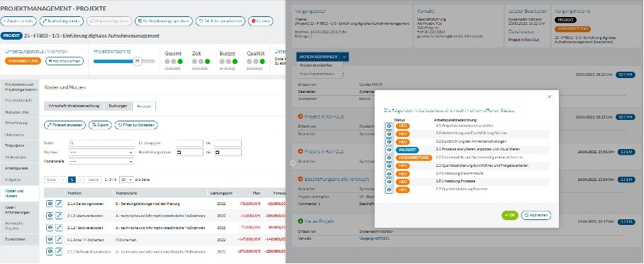Choose Intern kommentieren from action menu
Screen dimensions: 644x264
pos(316,74)
